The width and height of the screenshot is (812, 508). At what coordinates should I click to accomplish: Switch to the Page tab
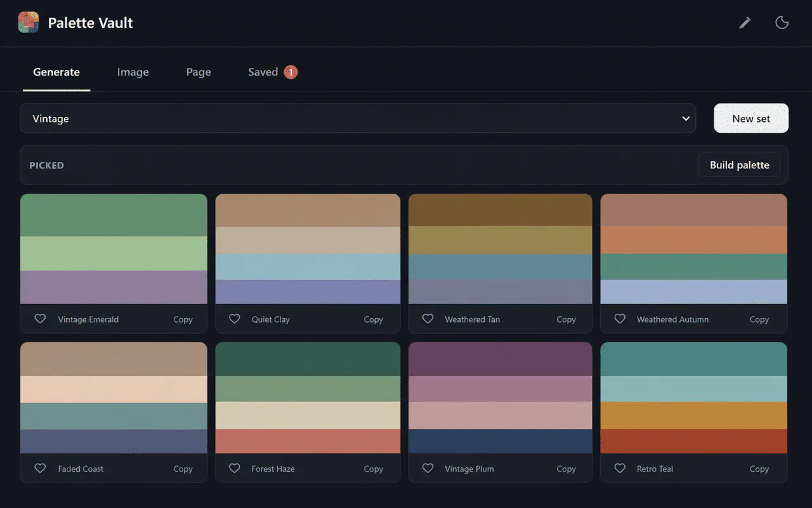[x=199, y=72]
